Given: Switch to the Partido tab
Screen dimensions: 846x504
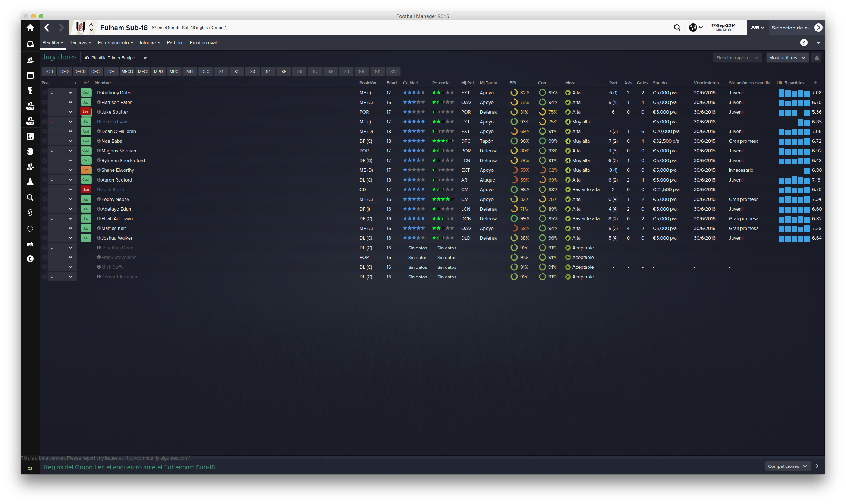Looking at the screenshot, I should coord(174,42).
